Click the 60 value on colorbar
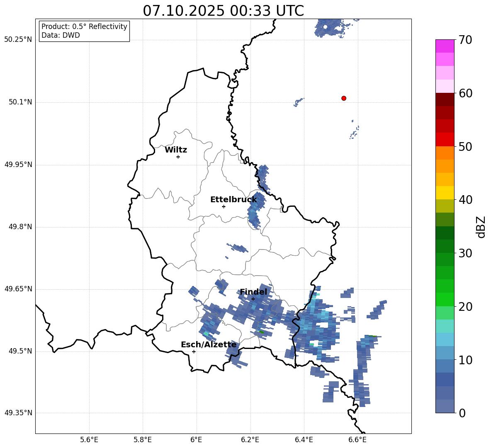Image resolution: width=491 pixels, height=448 pixels. point(465,93)
